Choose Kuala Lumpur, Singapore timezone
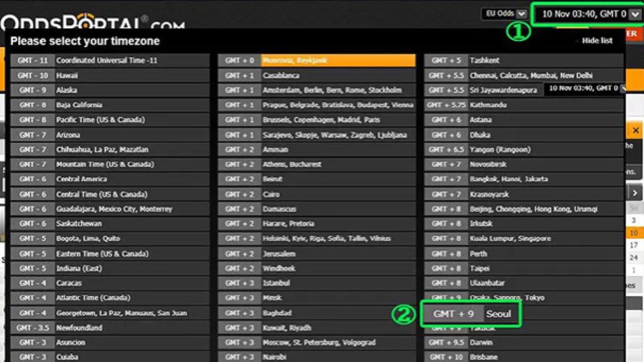The image size is (644, 362). (x=524, y=239)
